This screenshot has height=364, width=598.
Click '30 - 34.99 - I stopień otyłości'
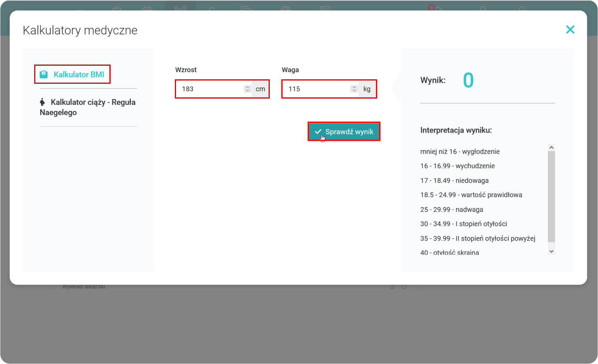(x=464, y=224)
